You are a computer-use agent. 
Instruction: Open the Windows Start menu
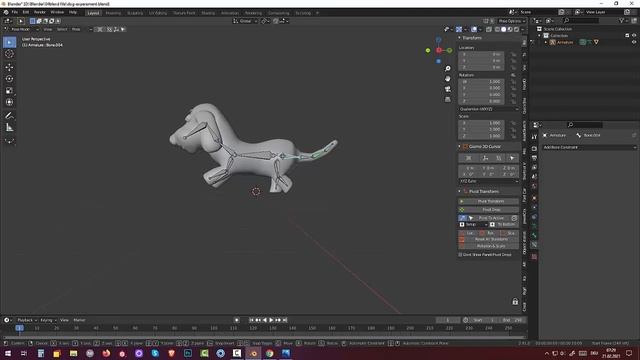click(8, 353)
